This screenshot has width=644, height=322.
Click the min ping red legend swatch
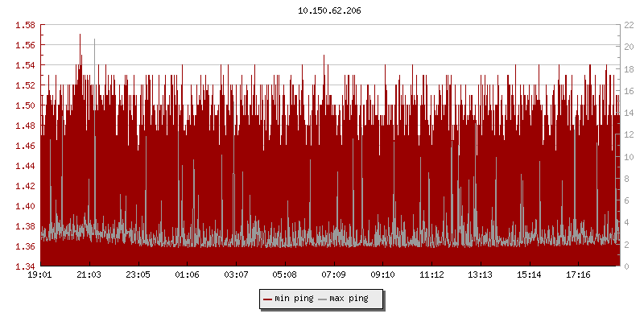coord(268,299)
